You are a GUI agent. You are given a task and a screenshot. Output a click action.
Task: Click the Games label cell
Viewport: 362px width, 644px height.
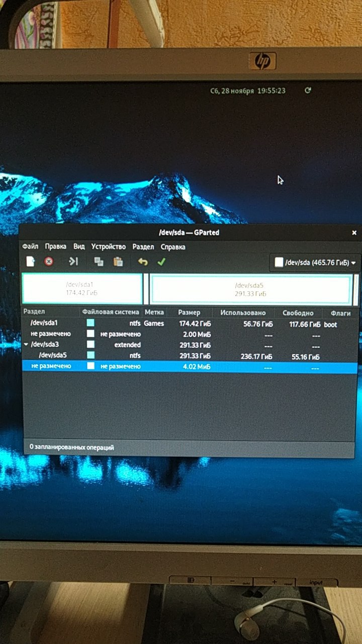(x=154, y=324)
